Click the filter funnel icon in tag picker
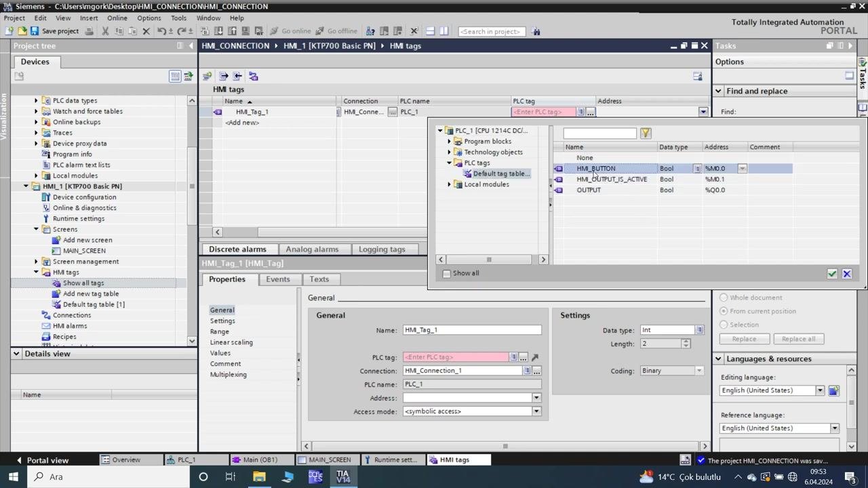The image size is (868, 488). pyautogui.click(x=646, y=134)
